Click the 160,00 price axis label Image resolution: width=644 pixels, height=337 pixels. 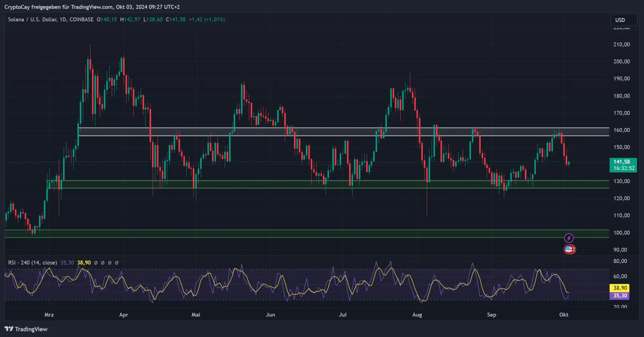coord(621,130)
